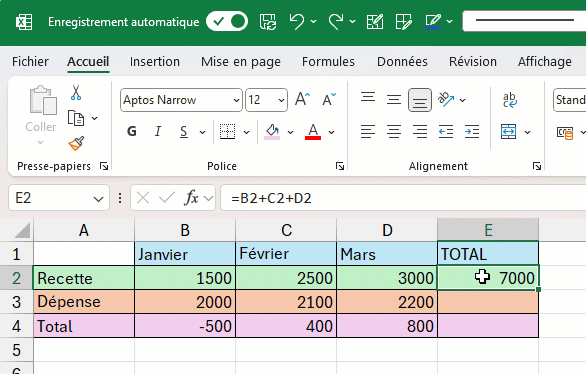Align text to bottom
The height and width of the screenshot is (374, 586).
pos(420,100)
